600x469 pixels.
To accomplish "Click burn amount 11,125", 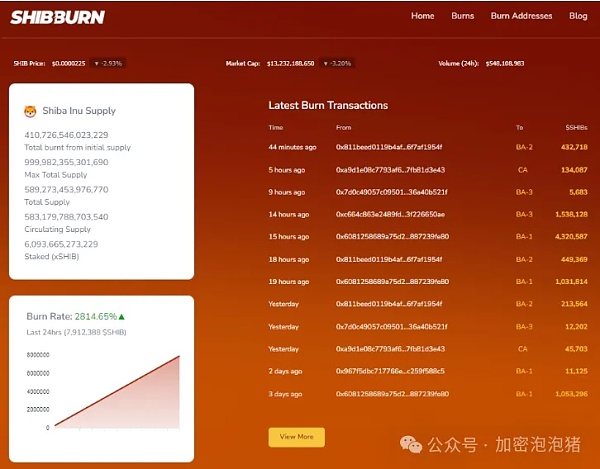I will pos(576,371).
